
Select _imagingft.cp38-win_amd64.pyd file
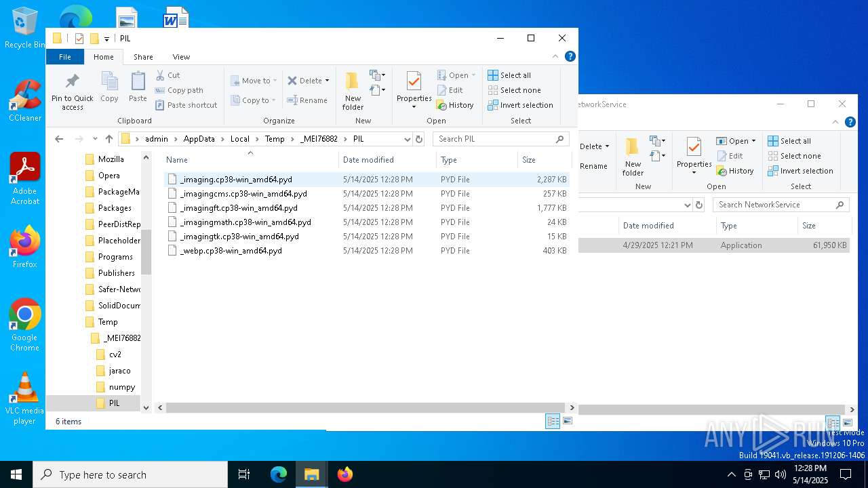click(366, 208)
